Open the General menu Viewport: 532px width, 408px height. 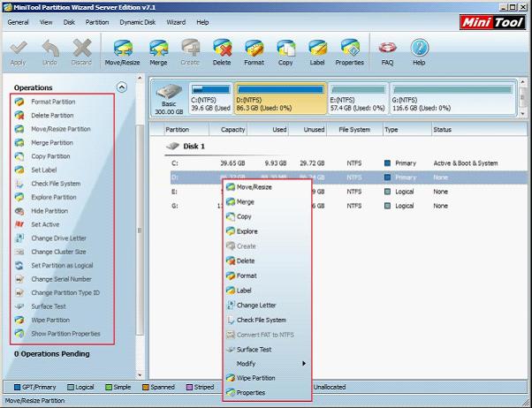(x=18, y=22)
